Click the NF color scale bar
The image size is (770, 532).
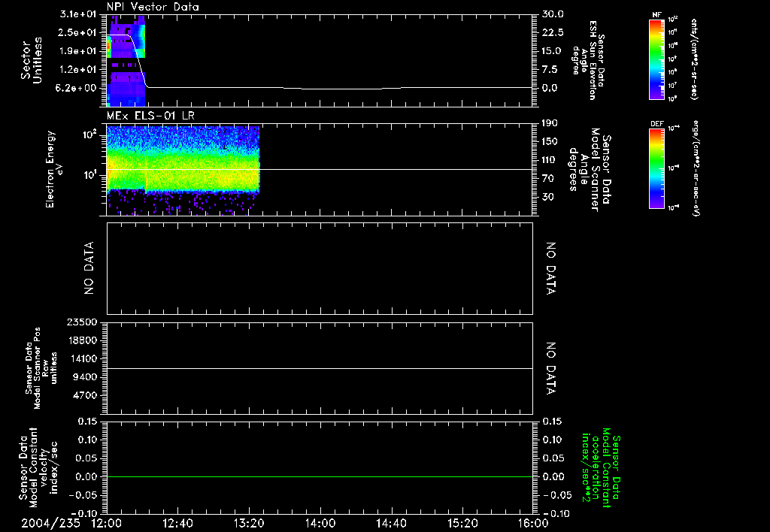pos(656,59)
